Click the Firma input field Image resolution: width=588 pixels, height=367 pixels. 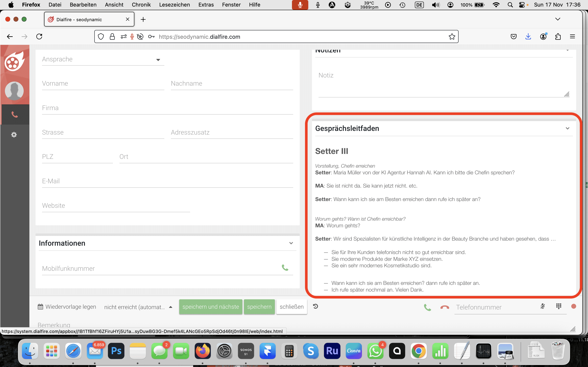[167, 108]
